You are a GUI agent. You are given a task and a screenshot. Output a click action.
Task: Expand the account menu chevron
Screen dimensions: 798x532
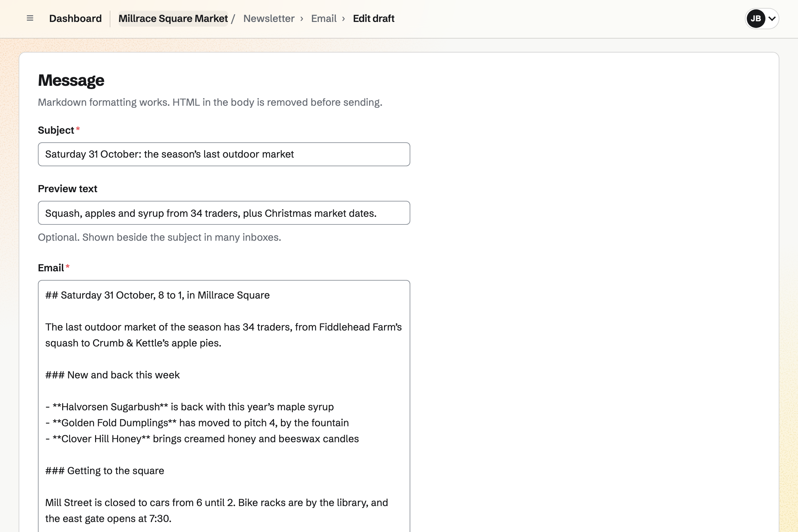[x=772, y=18]
